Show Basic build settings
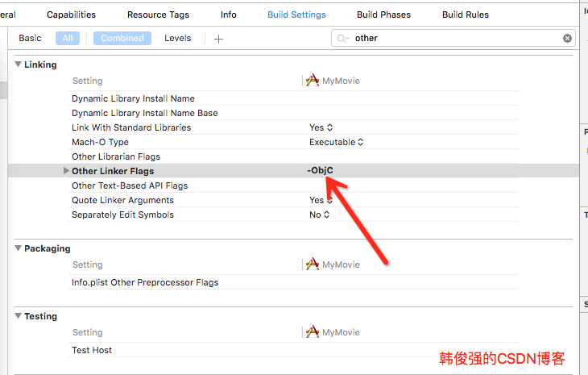The height and width of the screenshot is (375, 588). [30, 38]
